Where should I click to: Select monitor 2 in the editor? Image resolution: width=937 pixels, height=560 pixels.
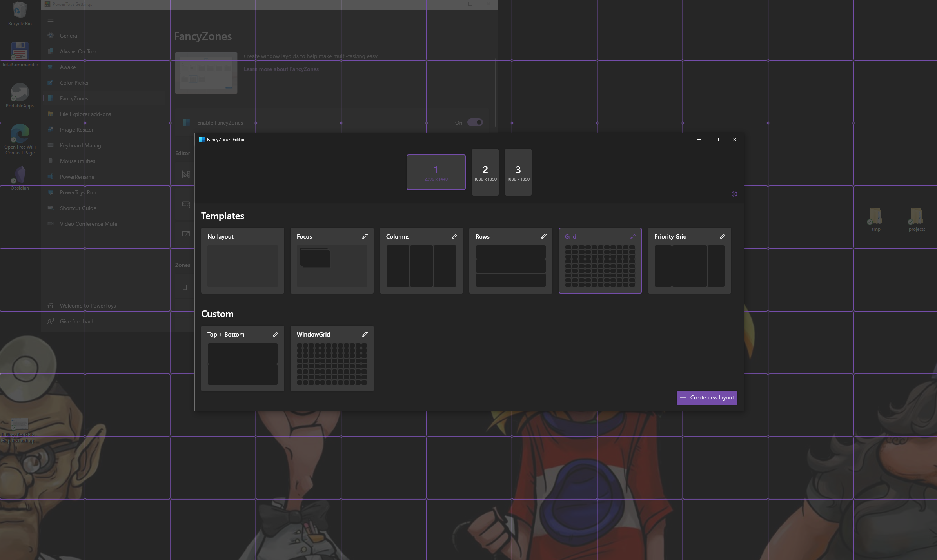tap(485, 172)
